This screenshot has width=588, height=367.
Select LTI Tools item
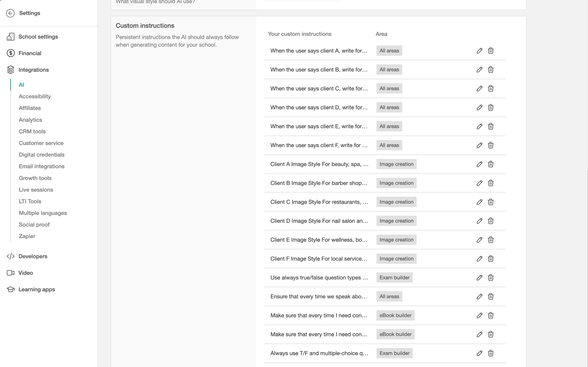(30, 201)
